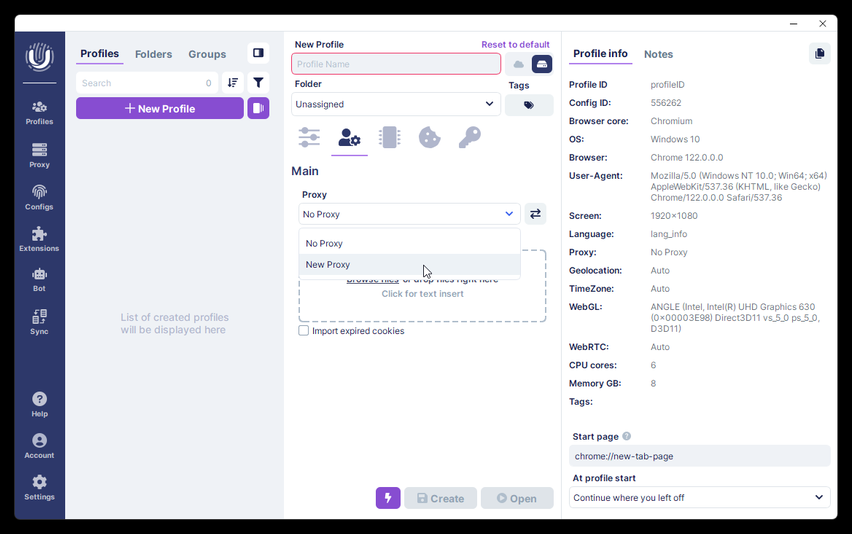
Task: Expand the Folder Unassigned dropdown
Action: click(396, 104)
